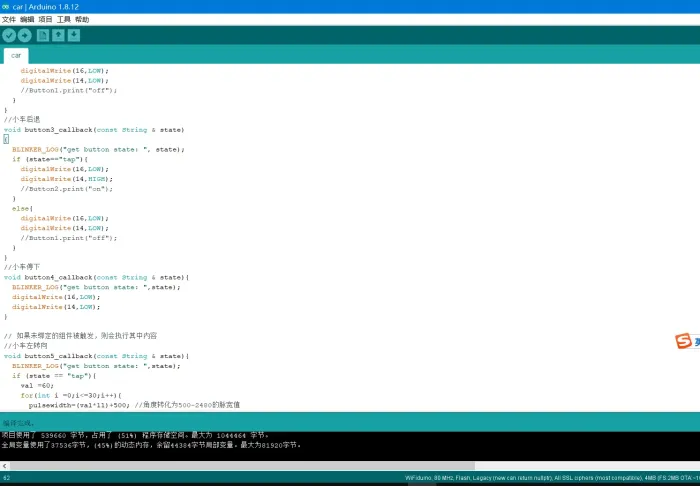Click the Sogou input method icon

coord(683,341)
